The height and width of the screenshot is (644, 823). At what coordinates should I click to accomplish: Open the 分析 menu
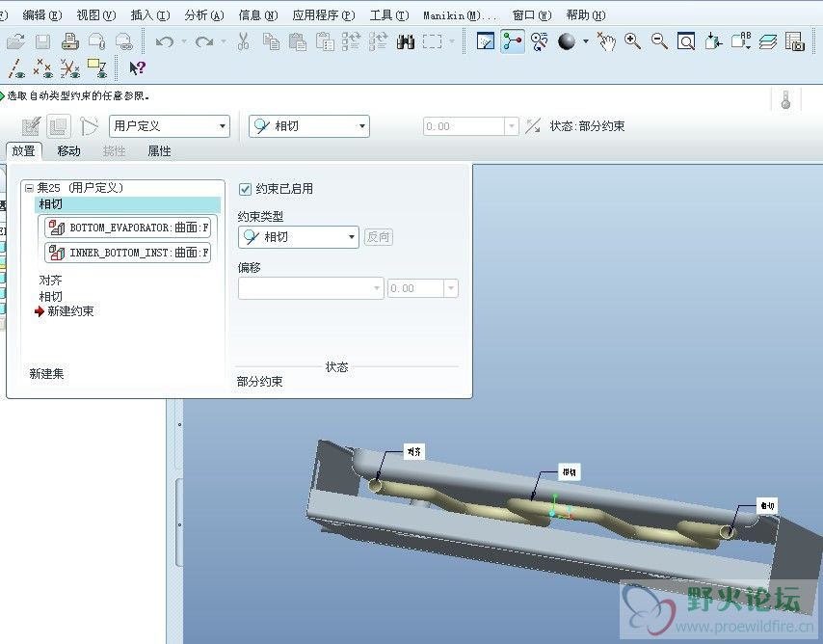(x=204, y=15)
